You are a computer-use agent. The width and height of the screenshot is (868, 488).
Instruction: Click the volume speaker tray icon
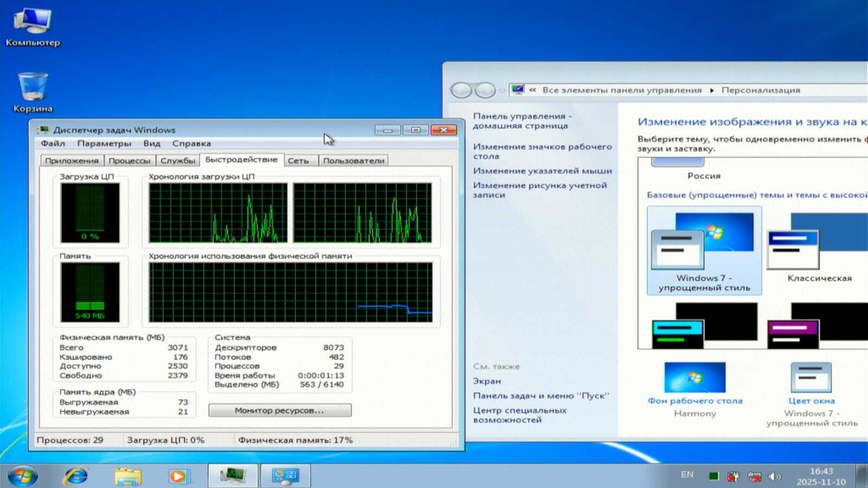[x=774, y=476]
